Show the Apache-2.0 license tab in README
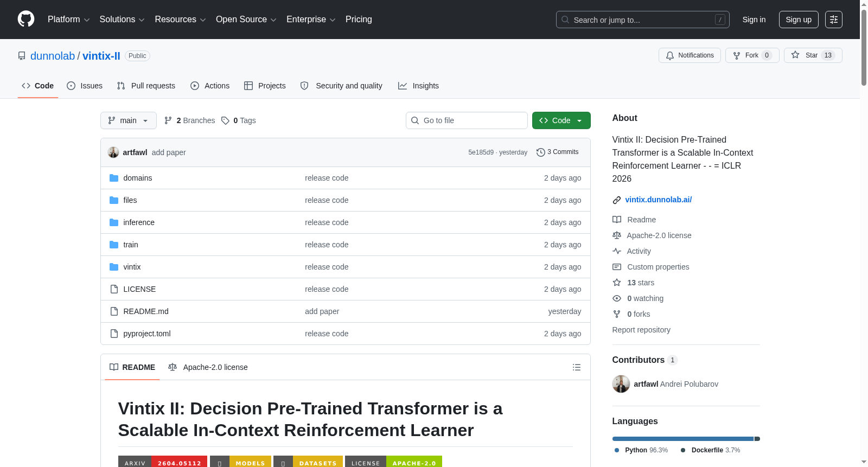 coord(208,367)
